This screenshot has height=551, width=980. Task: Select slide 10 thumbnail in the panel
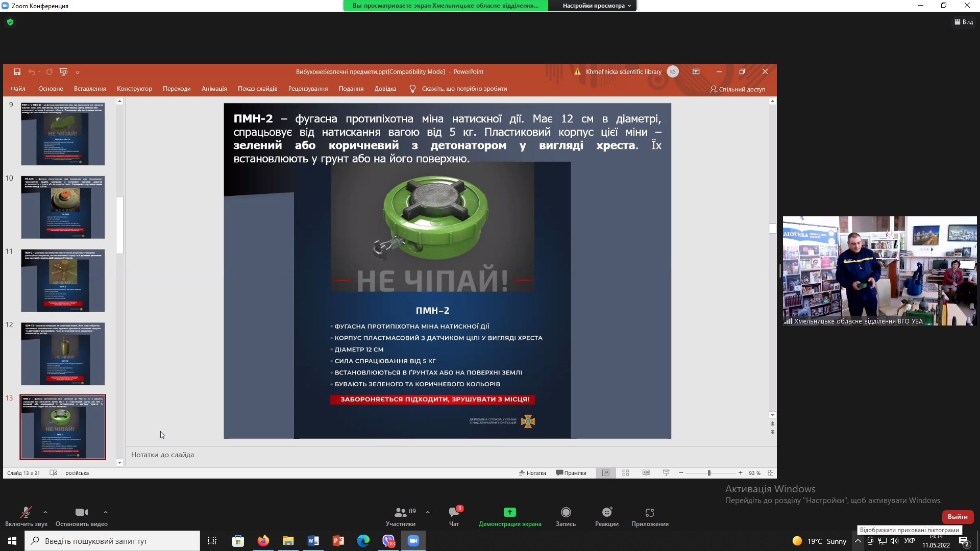click(x=63, y=207)
